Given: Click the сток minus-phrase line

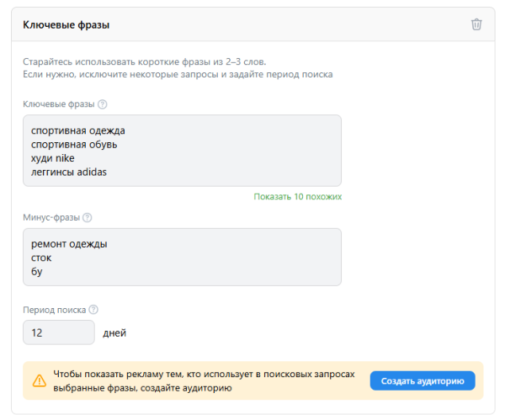Looking at the screenshot, I should [41, 258].
